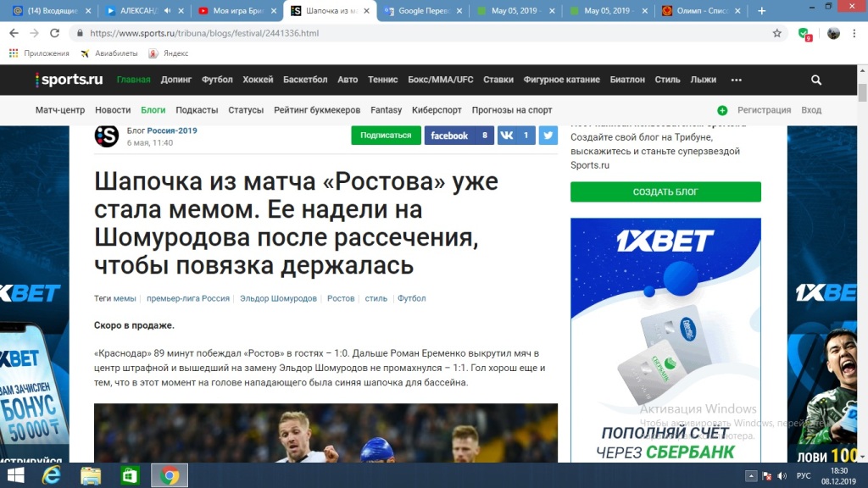Open the green shield extension icon

[804, 34]
